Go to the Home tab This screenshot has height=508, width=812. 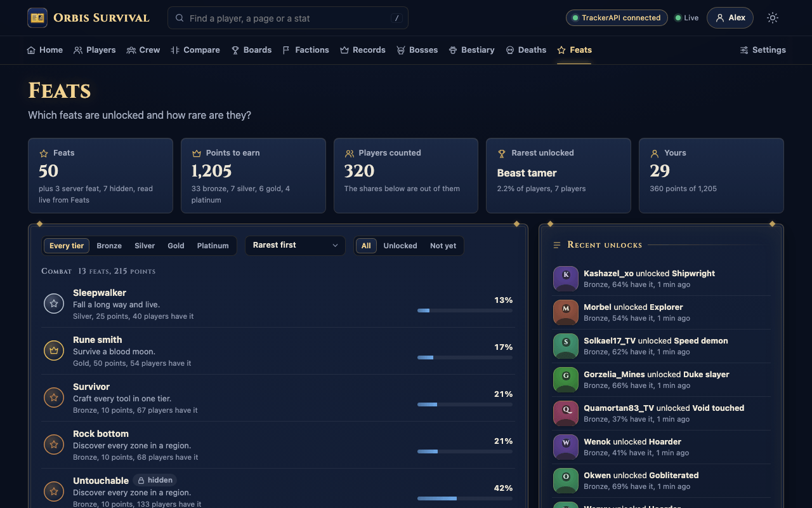(45, 50)
